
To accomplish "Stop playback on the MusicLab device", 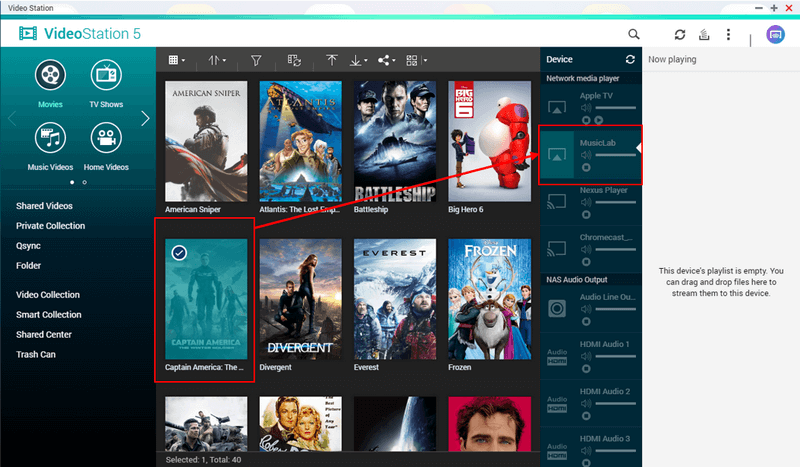I will pos(586,167).
